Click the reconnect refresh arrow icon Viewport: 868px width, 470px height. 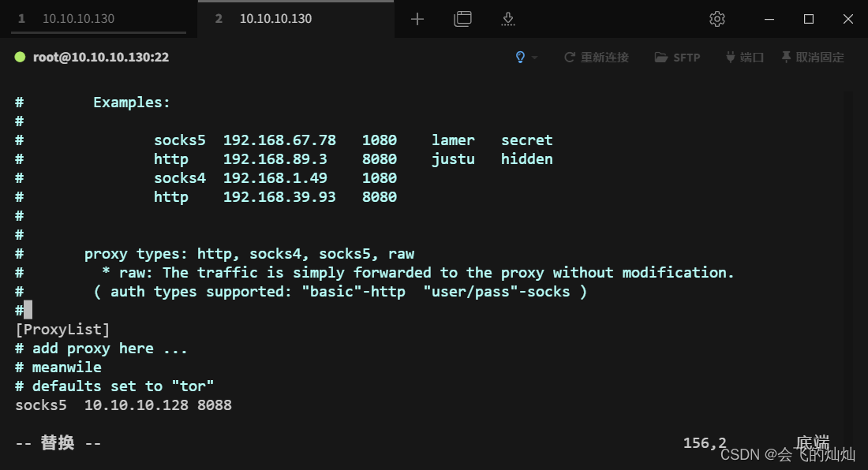tap(568, 57)
